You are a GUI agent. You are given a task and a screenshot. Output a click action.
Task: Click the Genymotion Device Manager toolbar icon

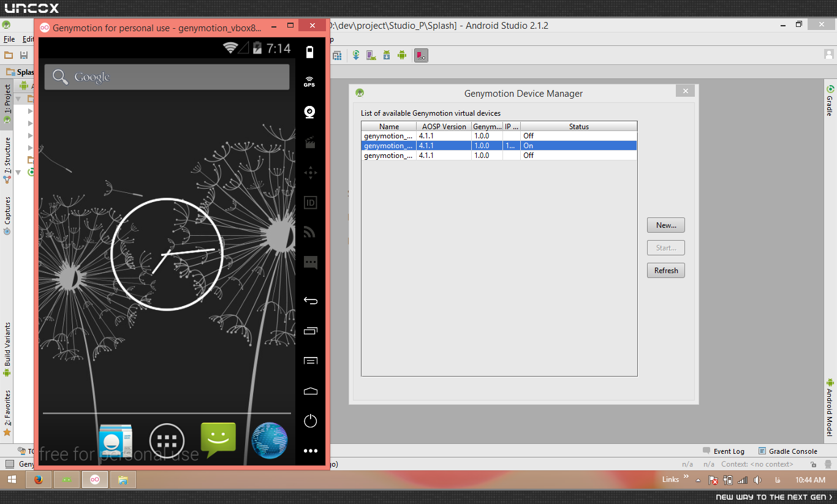421,55
